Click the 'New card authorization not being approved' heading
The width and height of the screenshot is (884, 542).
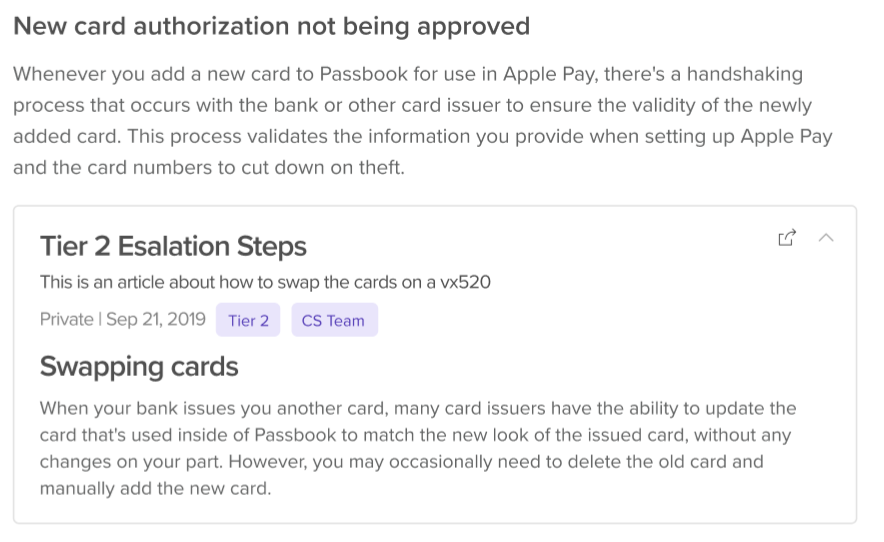pos(271,27)
